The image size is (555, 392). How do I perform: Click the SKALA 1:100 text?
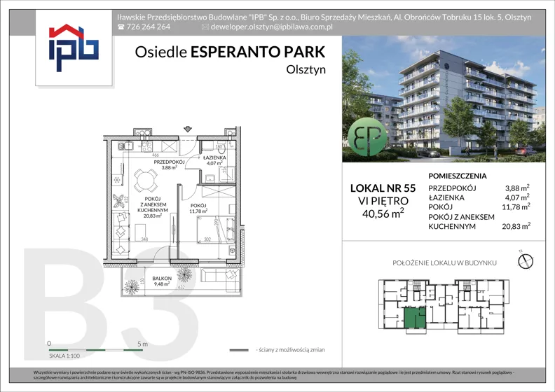[x=64, y=356]
